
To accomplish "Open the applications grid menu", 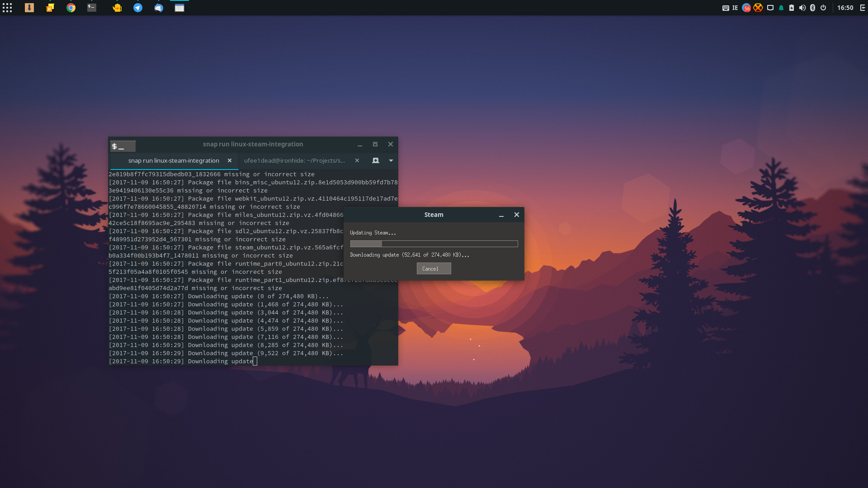I will [x=7, y=8].
